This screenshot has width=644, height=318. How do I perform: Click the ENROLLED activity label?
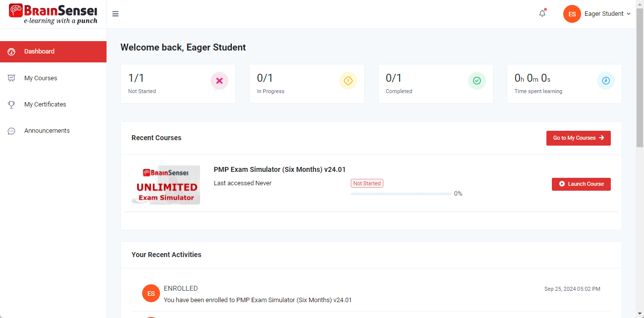pyautogui.click(x=181, y=288)
